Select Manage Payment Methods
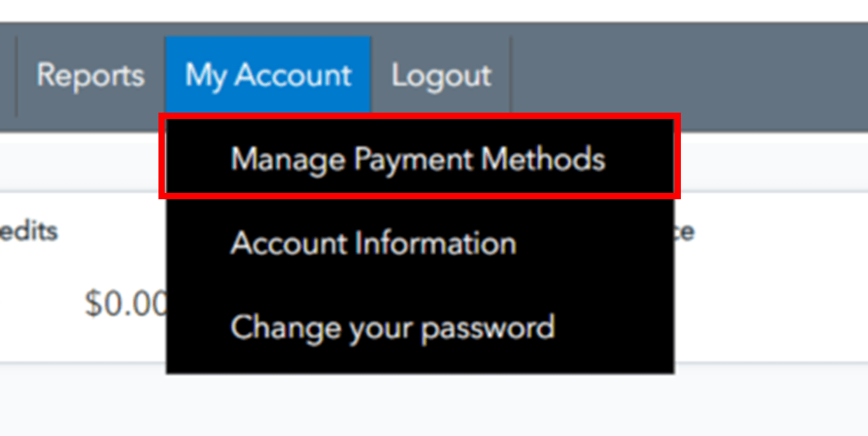Image resolution: width=868 pixels, height=436 pixels. coord(417,158)
